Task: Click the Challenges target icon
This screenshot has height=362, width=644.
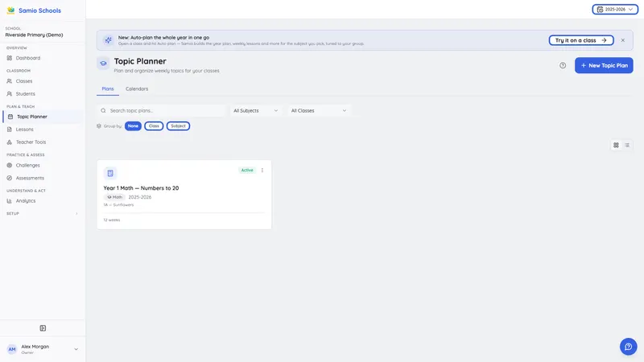Action: [x=10, y=166]
